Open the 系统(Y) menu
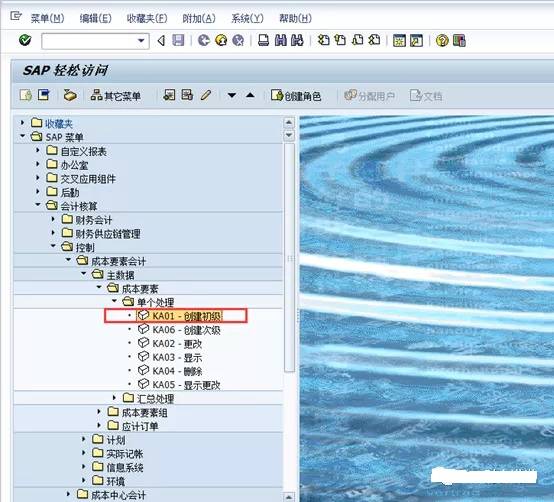The height and width of the screenshot is (502, 554). (247, 18)
